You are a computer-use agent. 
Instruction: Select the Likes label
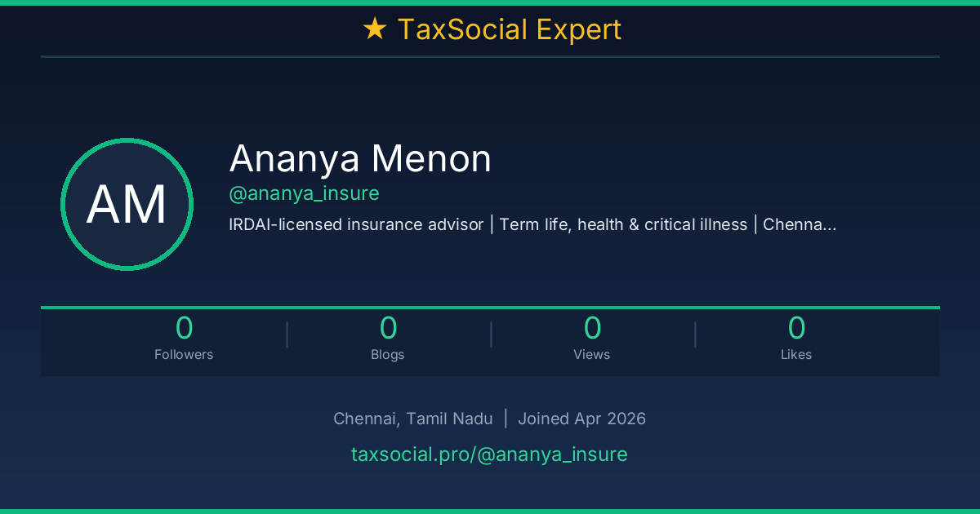796,354
